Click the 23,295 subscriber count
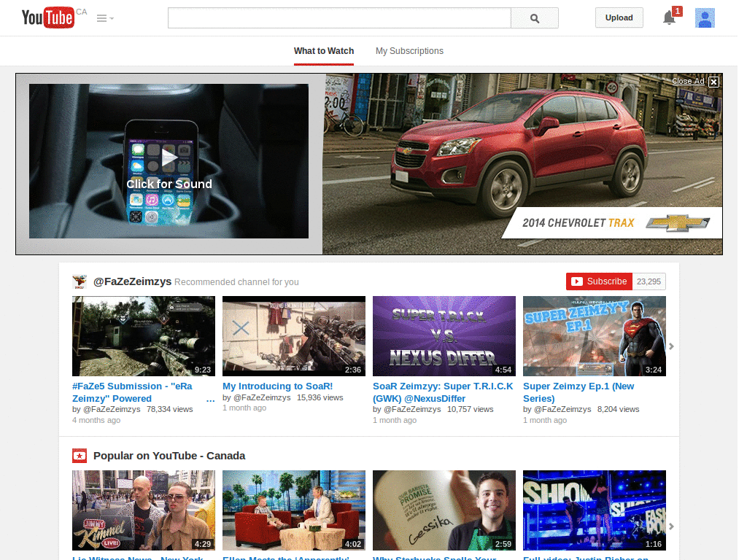This screenshot has width=747, height=560. tap(649, 281)
